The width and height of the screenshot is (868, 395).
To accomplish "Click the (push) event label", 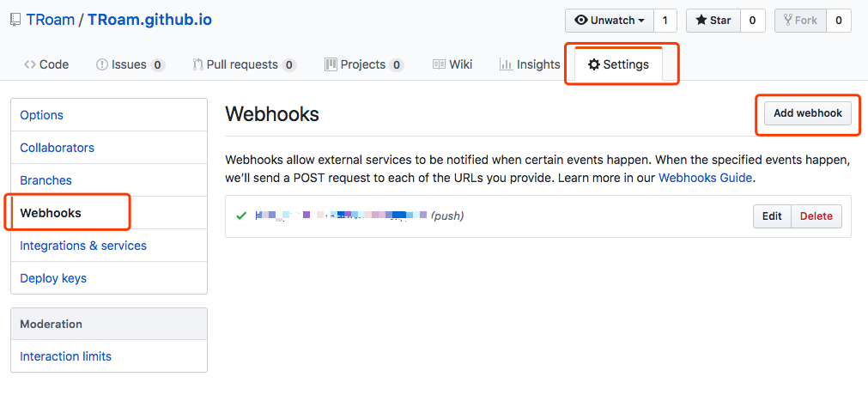I will click(447, 216).
